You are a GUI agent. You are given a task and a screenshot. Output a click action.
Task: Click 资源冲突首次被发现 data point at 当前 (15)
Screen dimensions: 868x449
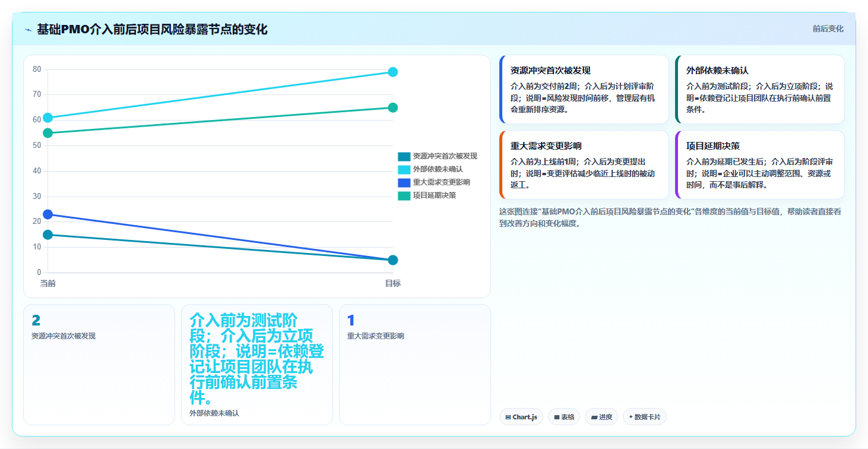pyautogui.click(x=48, y=235)
